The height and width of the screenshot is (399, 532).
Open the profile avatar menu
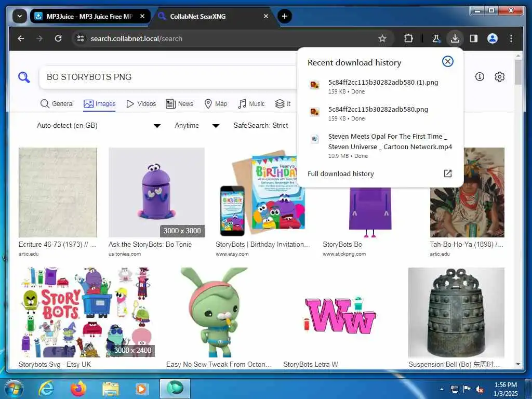point(493,38)
